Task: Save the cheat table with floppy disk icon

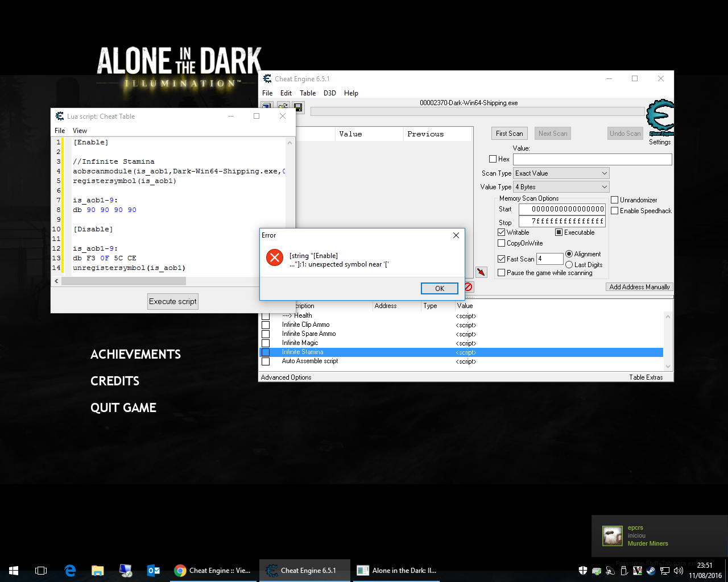Action: pos(298,107)
